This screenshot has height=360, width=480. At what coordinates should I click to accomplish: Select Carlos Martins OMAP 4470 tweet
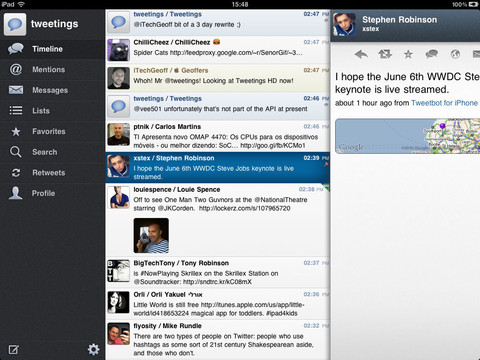[218, 136]
